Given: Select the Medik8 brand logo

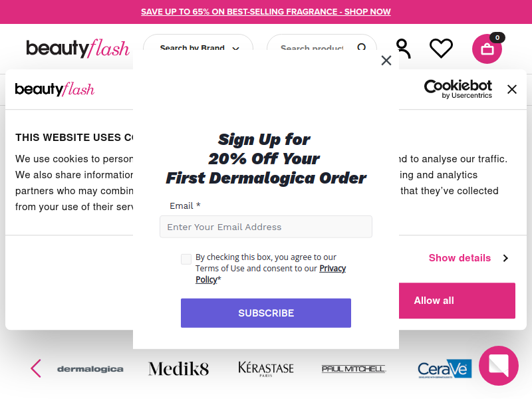Looking at the screenshot, I should pos(178,369).
